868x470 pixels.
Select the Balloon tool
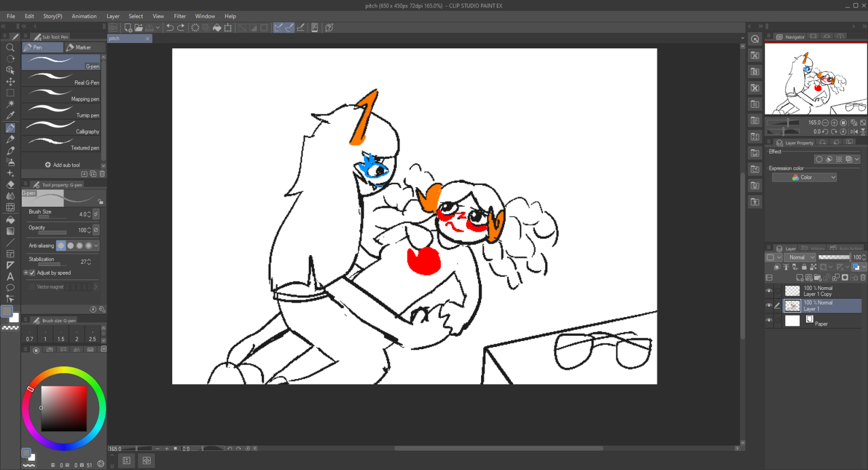pos(10,287)
